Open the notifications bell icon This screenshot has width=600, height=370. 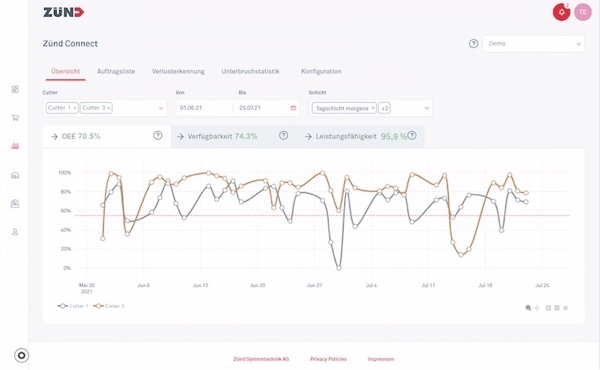pyautogui.click(x=561, y=12)
